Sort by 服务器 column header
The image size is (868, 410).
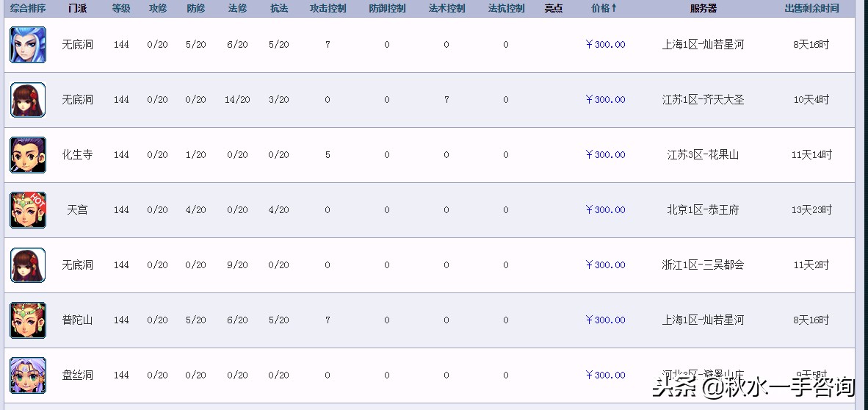tap(703, 9)
